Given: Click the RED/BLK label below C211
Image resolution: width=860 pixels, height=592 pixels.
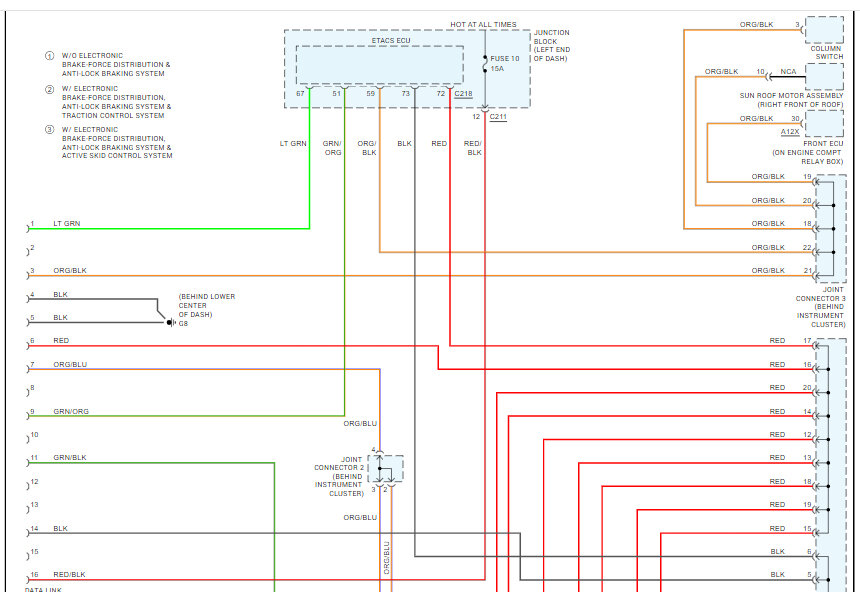Looking at the screenshot, I should (473, 148).
